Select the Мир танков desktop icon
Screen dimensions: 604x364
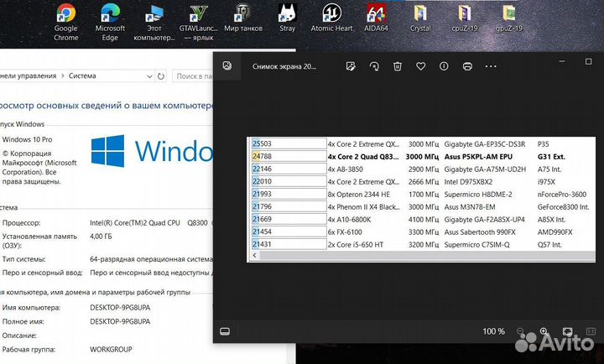[243, 18]
